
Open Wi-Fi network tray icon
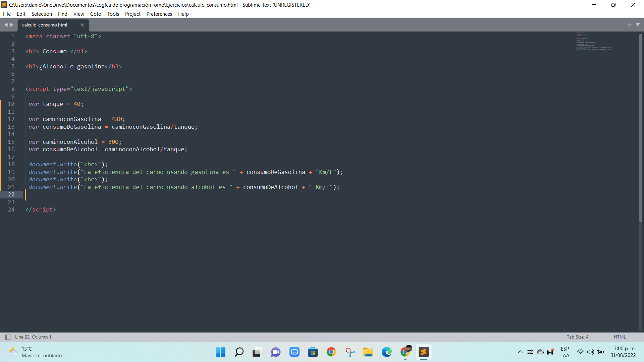point(581,352)
